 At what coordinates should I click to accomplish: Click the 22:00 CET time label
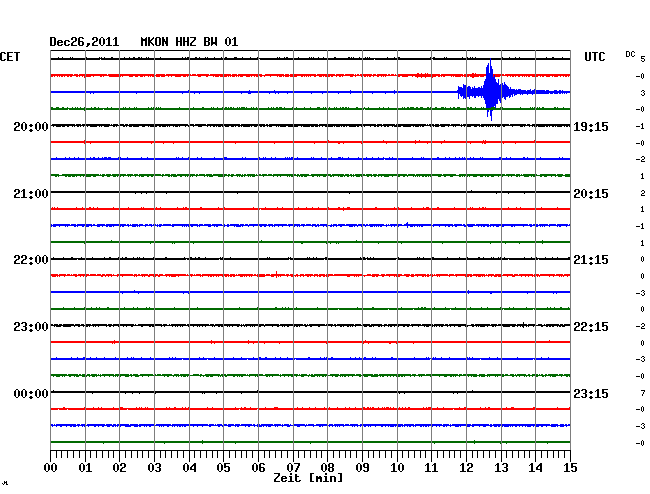pyautogui.click(x=31, y=260)
